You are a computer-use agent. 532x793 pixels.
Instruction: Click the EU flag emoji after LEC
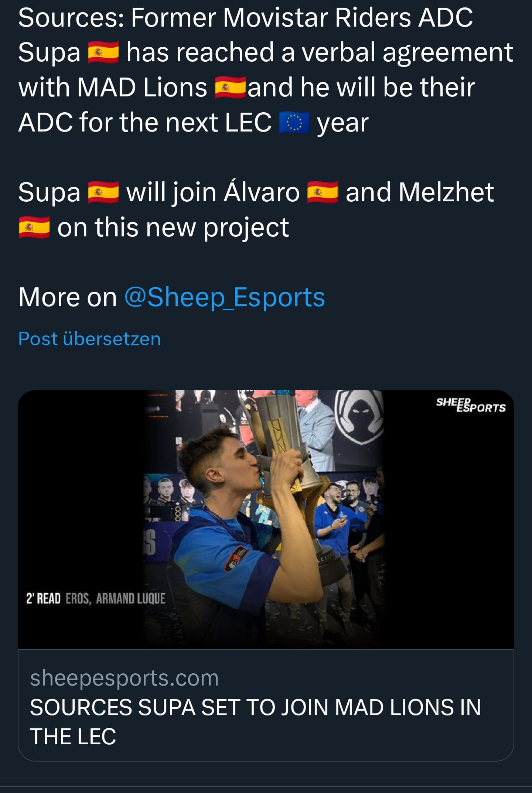tap(294, 123)
